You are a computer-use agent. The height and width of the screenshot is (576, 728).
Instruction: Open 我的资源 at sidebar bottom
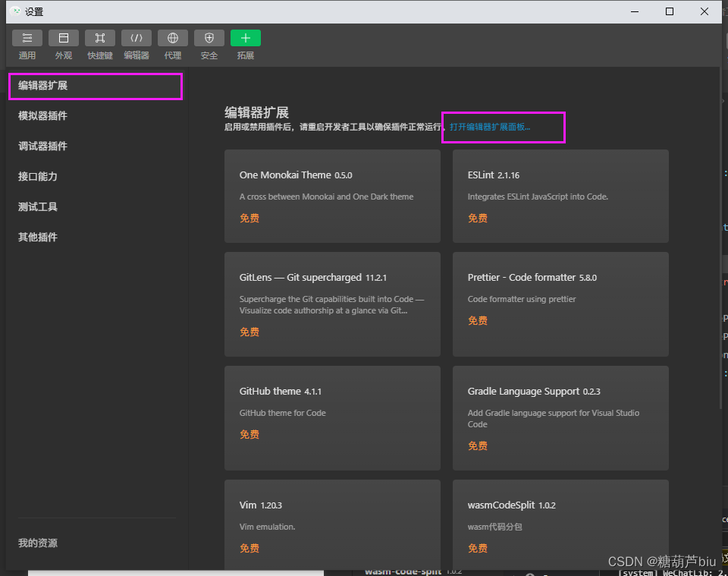38,543
